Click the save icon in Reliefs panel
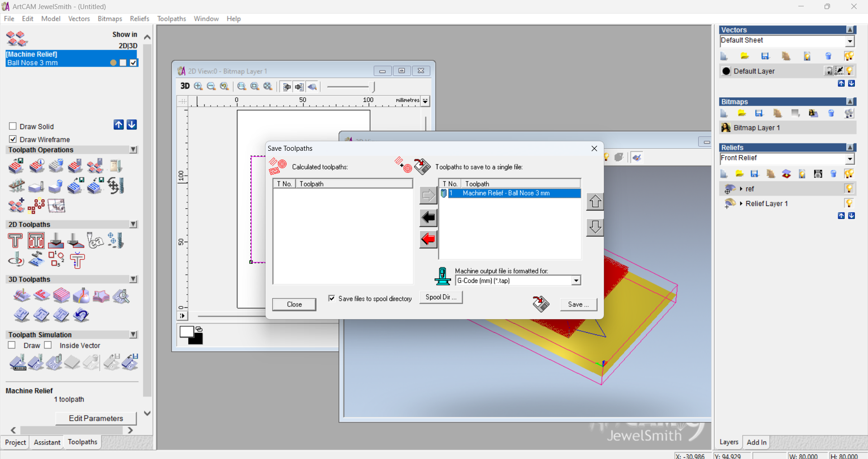Screen dimensions: 868x459 point(754,174)
